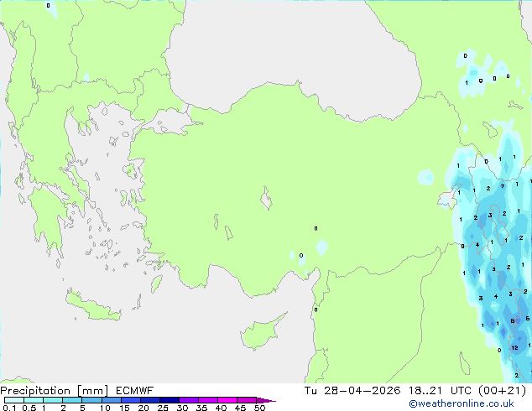
Task: Select the ECMWF model label
Action: click(x=135, y=391)
